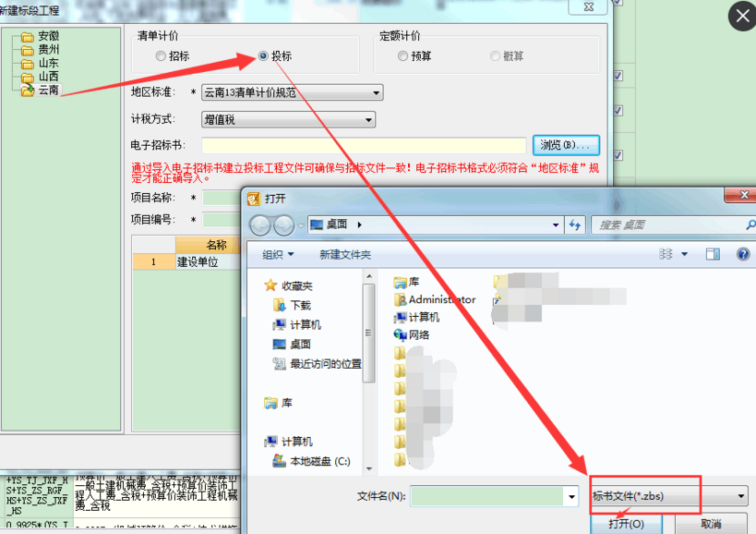Image resolution: width=756 pixels, height=534 pixels.
Task: Open recent locations arrow beside navigation buttons
Action: (301, 225)
